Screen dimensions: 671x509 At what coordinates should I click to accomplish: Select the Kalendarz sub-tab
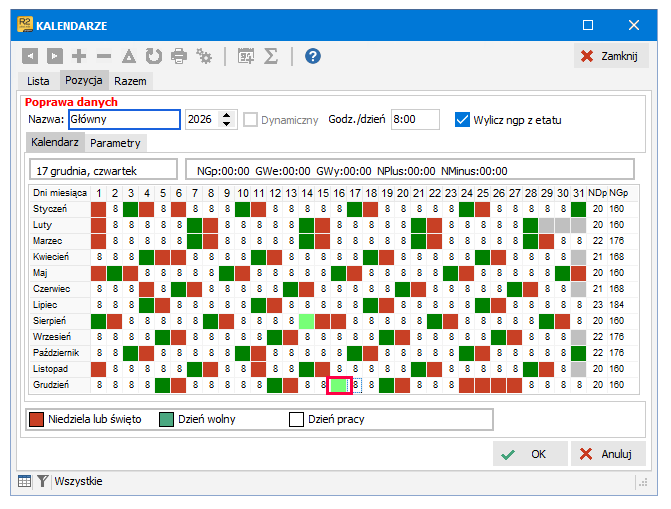(x=55, y=142)
